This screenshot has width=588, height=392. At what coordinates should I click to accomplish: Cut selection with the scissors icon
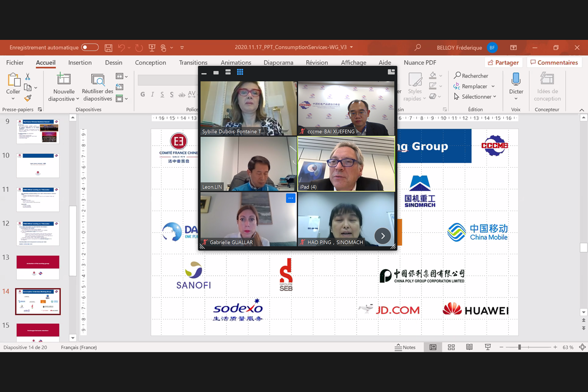(x=27, y=77)
